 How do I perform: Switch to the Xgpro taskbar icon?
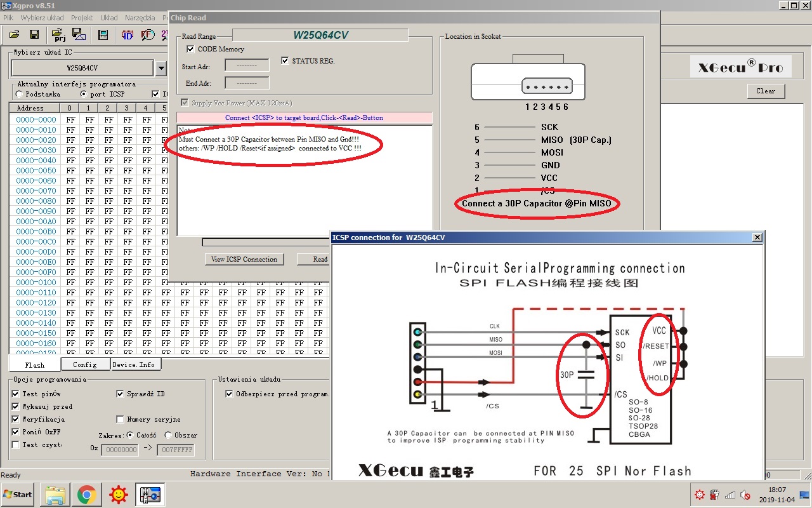tap(150, 494)
